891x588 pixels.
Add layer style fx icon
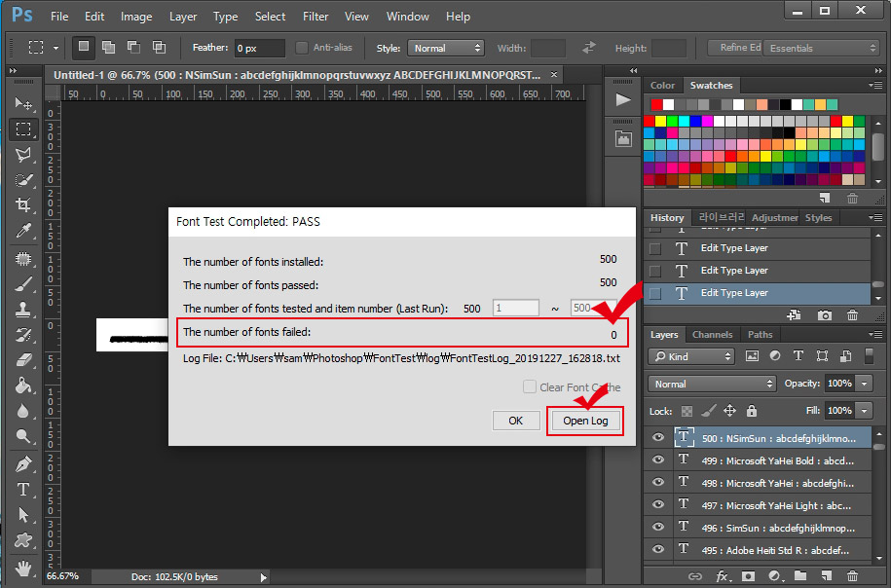(x=723, y=575)
